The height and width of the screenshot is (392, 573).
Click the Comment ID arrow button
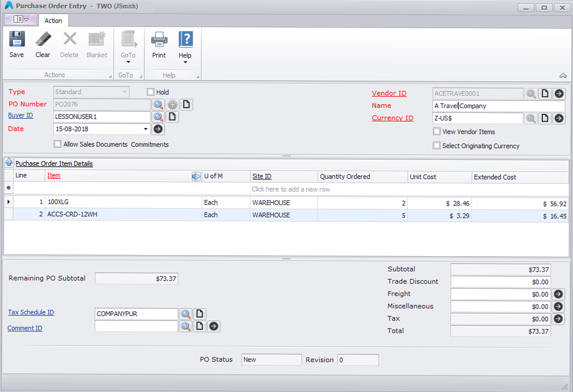pyautogui.click(x=214, y=326)
